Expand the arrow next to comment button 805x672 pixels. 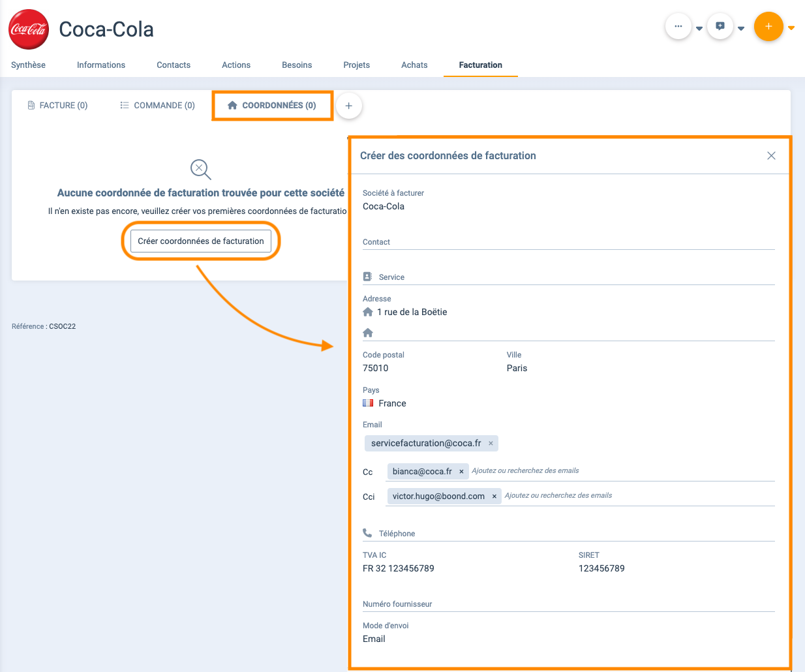pyautogui.click(x=741, y=29)
